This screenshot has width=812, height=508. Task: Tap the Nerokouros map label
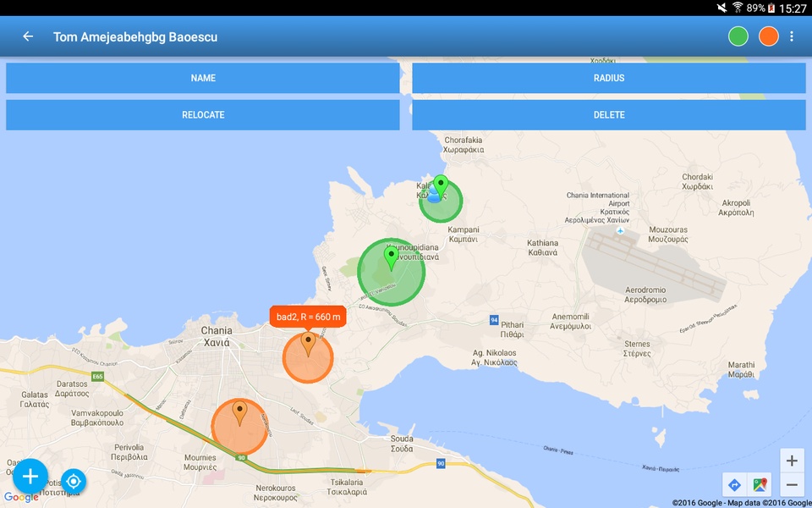(x=276, y=493)
